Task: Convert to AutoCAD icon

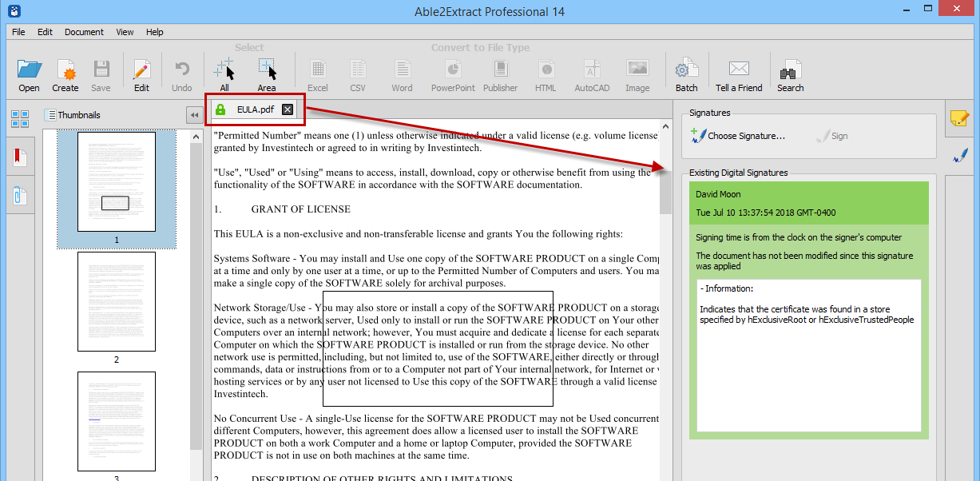Action: [x=592, y=70]
